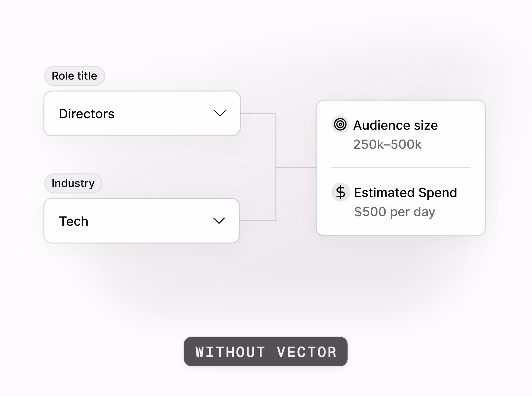Image resolution: width=532 pixels, height=396 pixels.
Task: Click the Industry label pill
Action: tap(73, 183)
